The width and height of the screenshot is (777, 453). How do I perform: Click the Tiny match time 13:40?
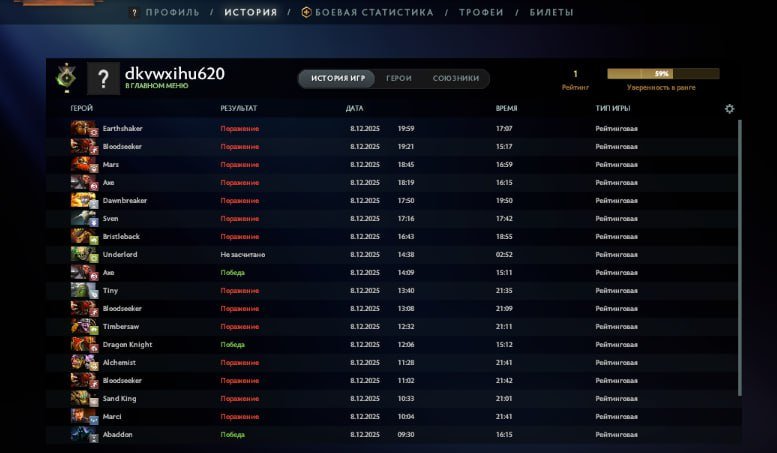(x=406, y=290)
